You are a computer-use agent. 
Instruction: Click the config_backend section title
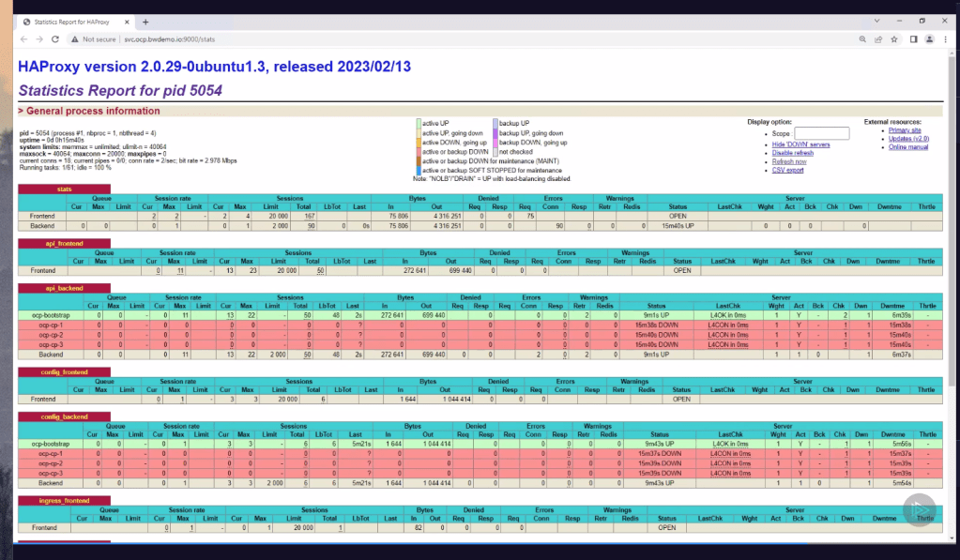(x=65, y=416)
